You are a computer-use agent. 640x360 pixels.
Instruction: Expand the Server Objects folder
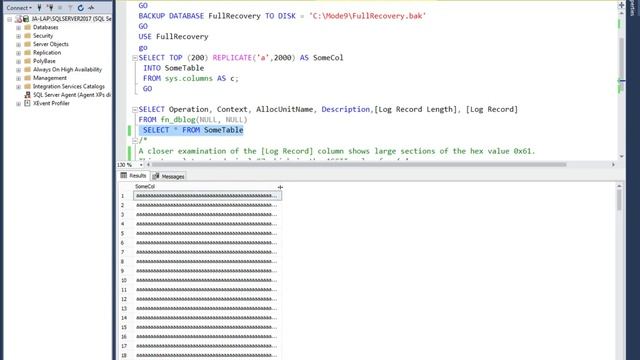point(18,44)
